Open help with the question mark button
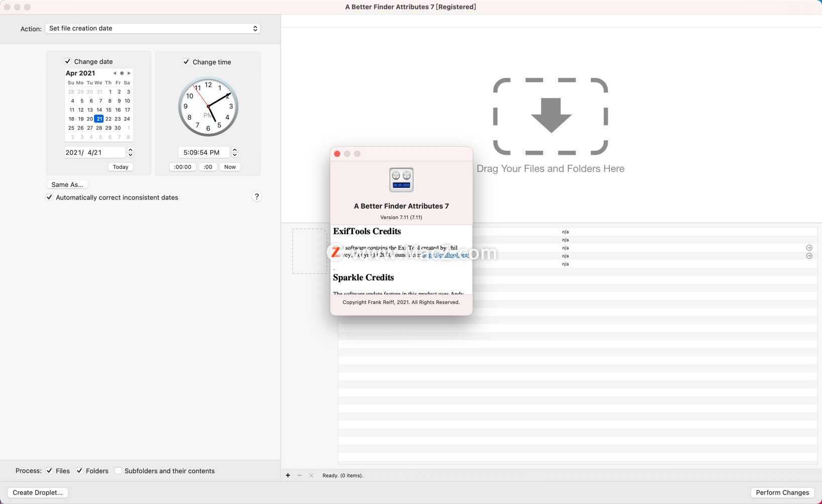The height and width of the screenshot is (504, 822). [x=257, y=197]
